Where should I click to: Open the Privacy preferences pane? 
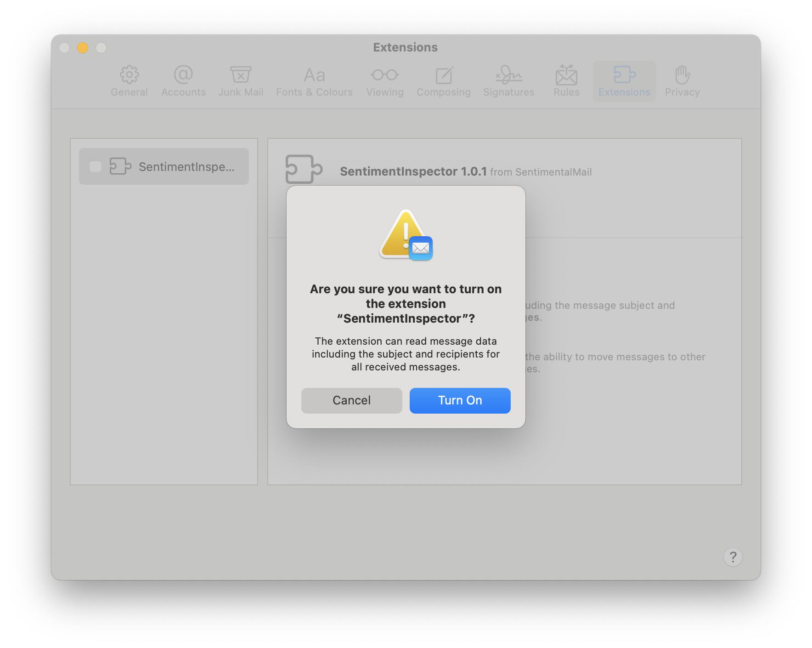point(682,81)
